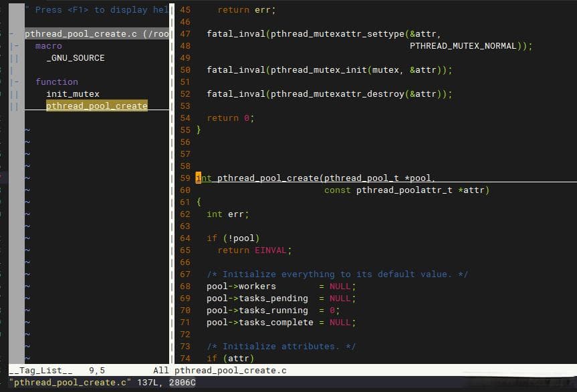577x392 pixels.
Task: Click pthread_mutexattr_destroy on line 52
Action: [x=338, y=94]
